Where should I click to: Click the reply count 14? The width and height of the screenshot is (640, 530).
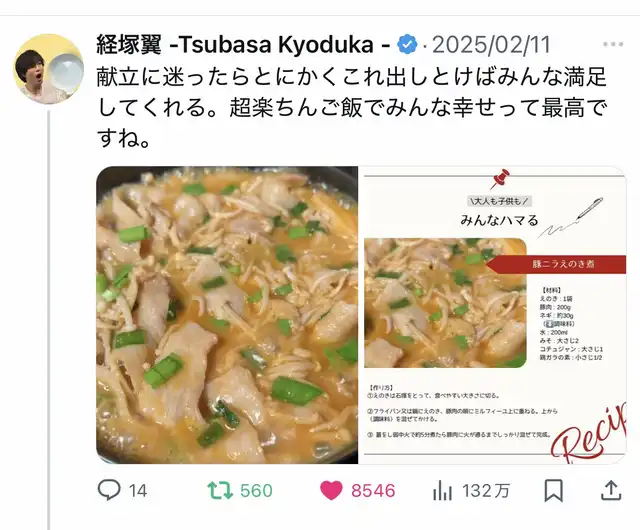pos(138,490)
